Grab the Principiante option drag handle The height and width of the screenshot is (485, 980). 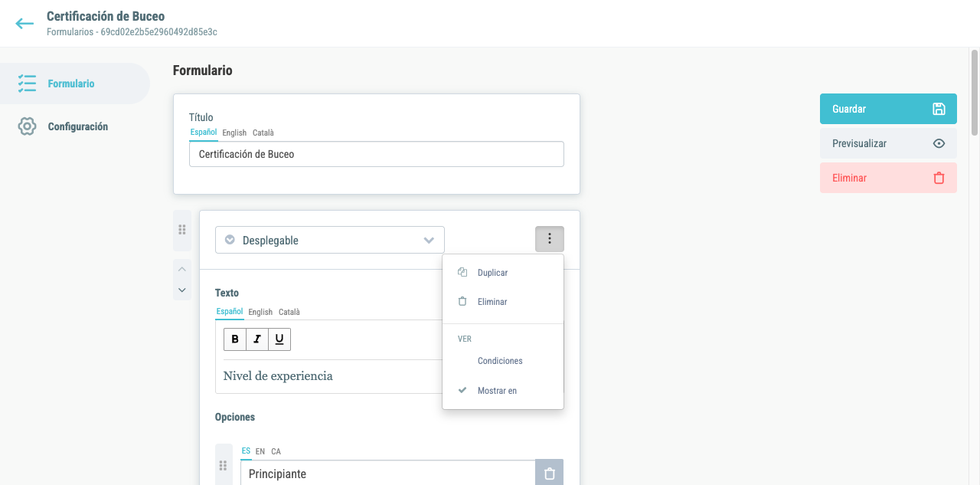(224, 465)
